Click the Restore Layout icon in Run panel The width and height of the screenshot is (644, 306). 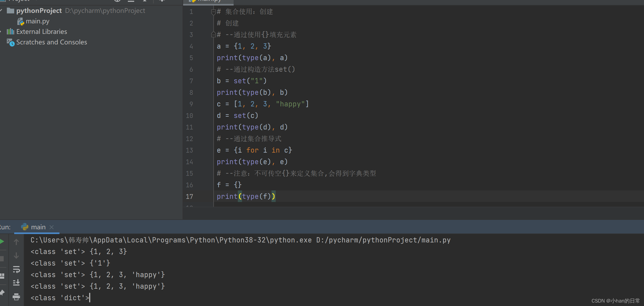coord(2,276)
